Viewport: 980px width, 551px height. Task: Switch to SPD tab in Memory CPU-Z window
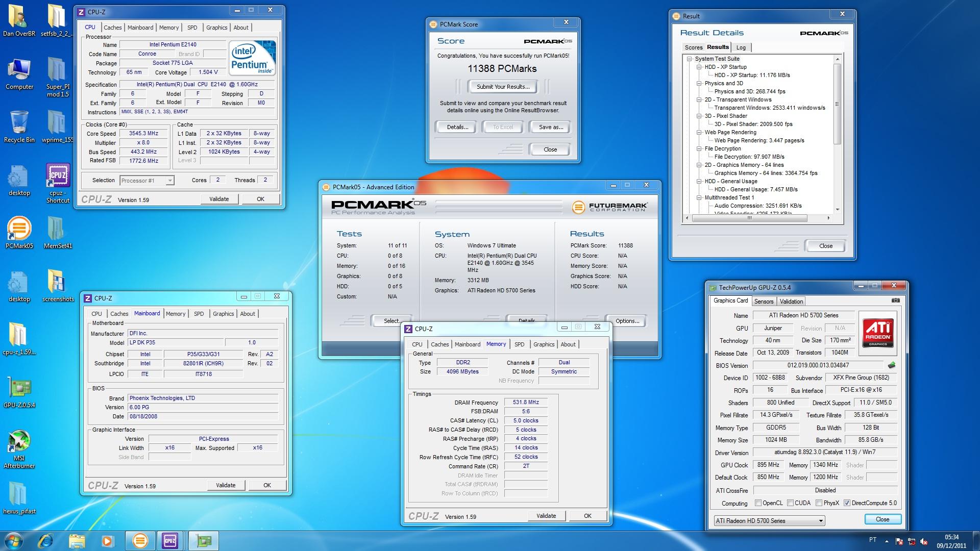pyautogui.click(x=519, y=344)
